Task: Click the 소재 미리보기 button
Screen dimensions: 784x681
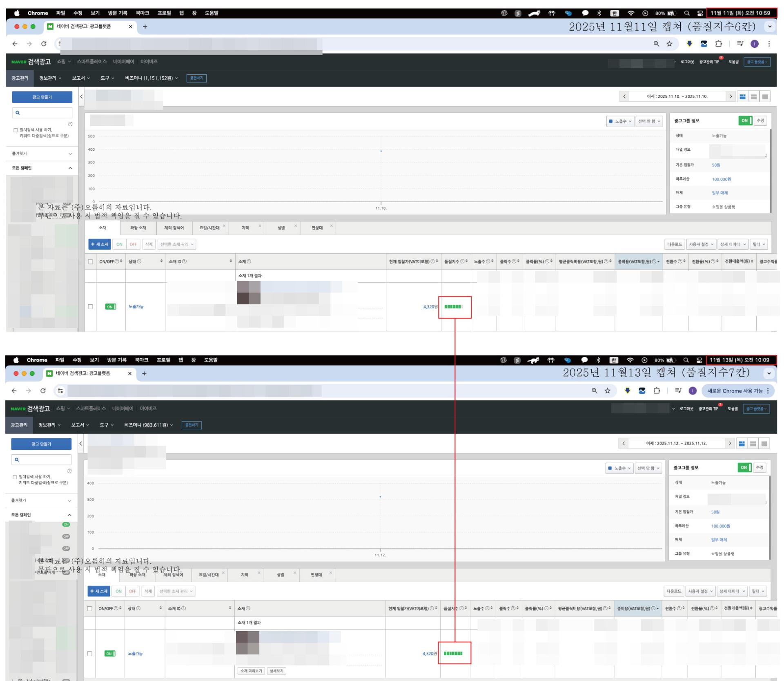Action: point(251,671)
